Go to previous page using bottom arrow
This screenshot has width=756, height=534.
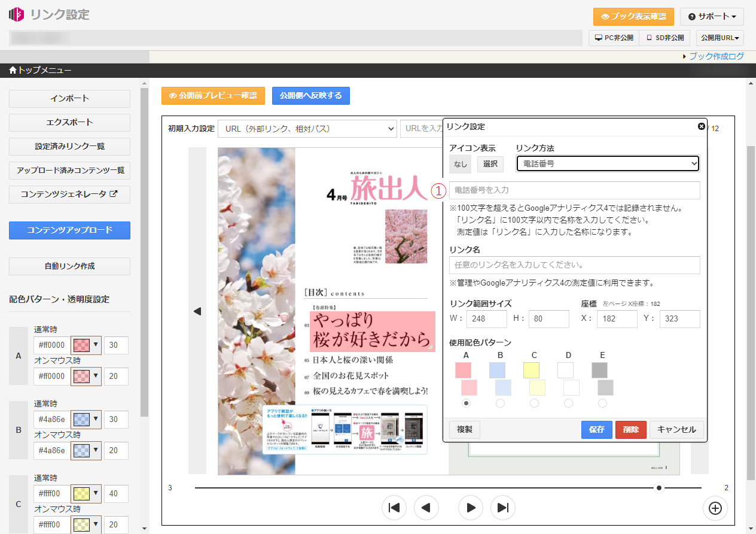tap(426, 508)
